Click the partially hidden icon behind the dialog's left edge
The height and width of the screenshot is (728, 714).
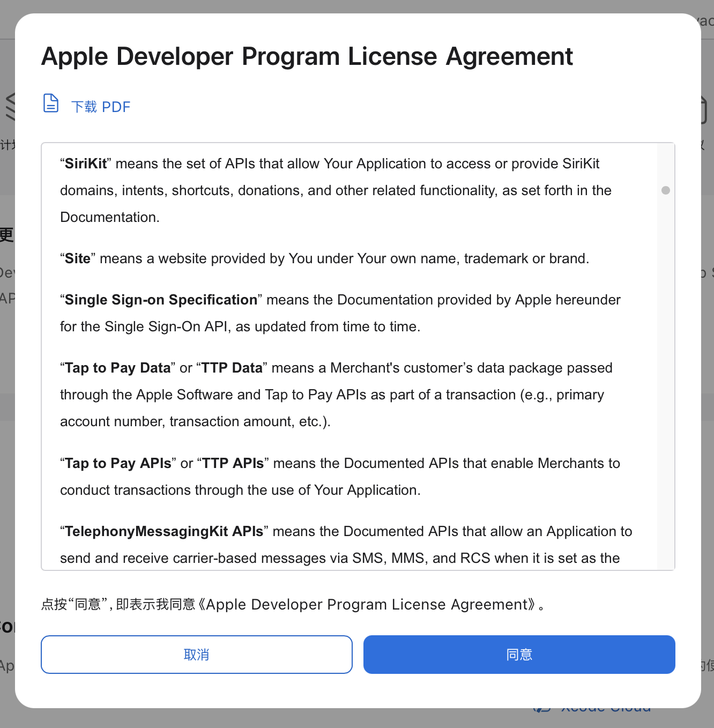click(x=9, y=106)
